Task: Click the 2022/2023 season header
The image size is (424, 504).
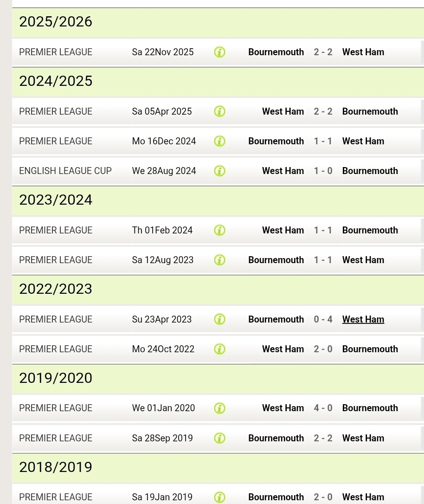Action: 56,289
